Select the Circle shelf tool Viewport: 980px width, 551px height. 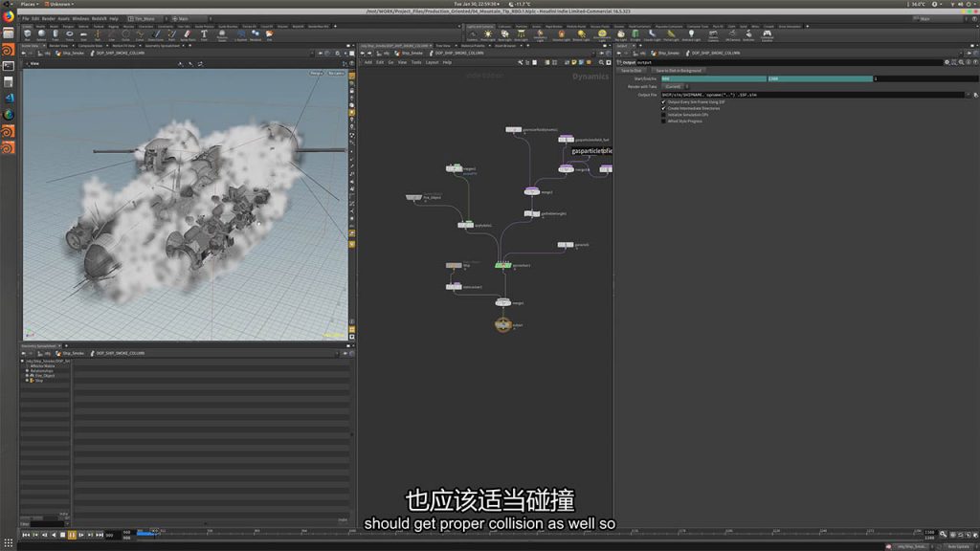(x=125, y=35)
